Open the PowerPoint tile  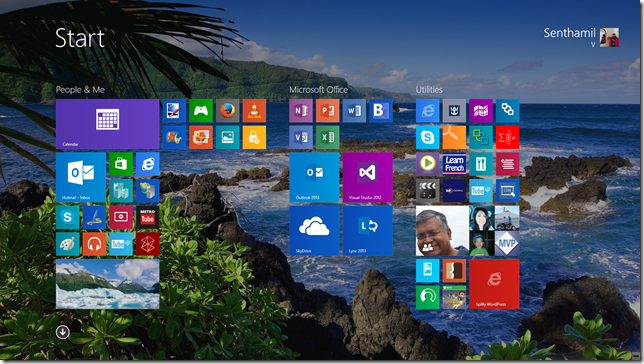[327, 111]
